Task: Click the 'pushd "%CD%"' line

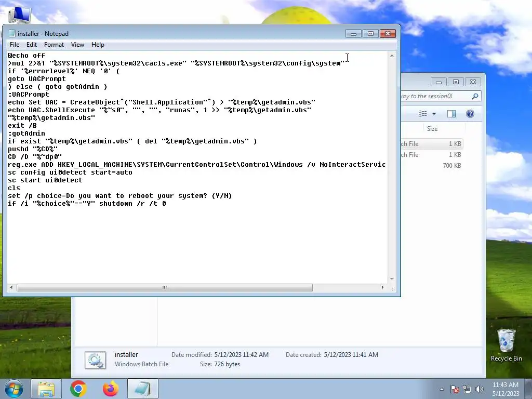Action: click(33, 149)
